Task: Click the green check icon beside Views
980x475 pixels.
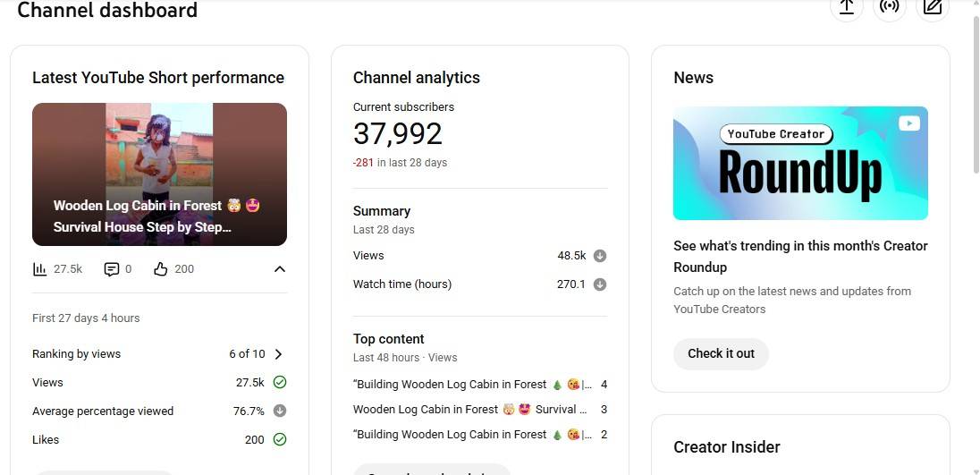Action: (x=280, y=383)
